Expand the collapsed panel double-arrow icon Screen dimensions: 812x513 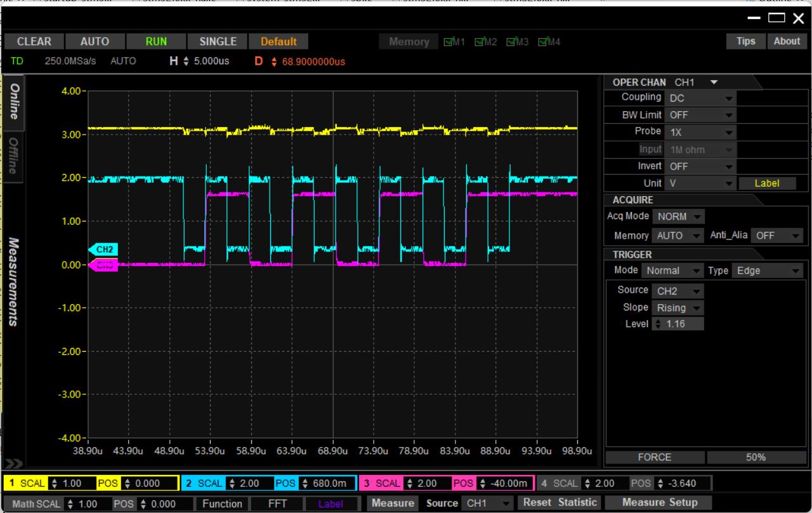coord(13,463)
